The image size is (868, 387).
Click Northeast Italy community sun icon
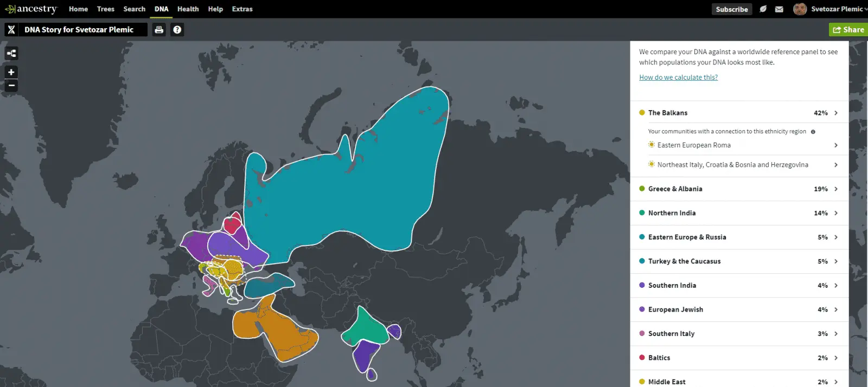pos(652,164)
